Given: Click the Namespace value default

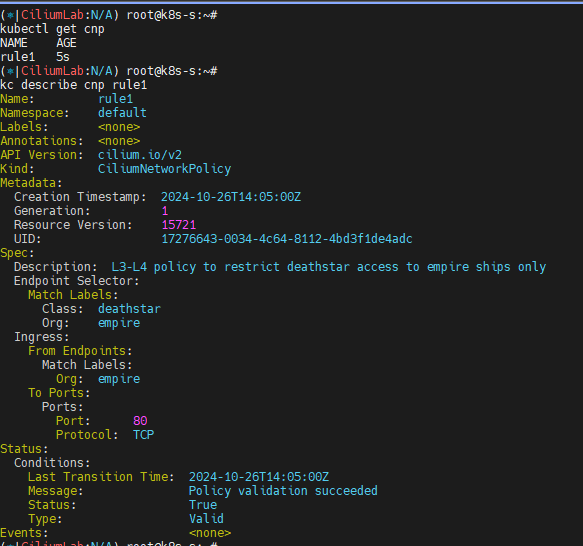Looking at the screenshot, I should 122,113.
